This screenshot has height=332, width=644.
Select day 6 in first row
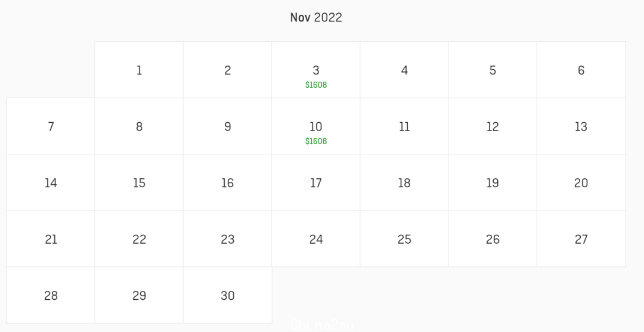click(x=581, y=70)
